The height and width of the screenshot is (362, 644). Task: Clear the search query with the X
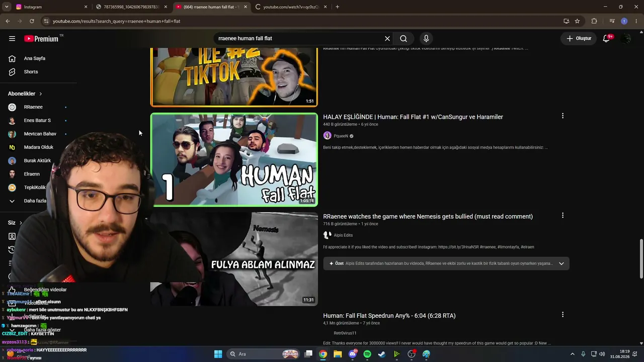(387, 39)
